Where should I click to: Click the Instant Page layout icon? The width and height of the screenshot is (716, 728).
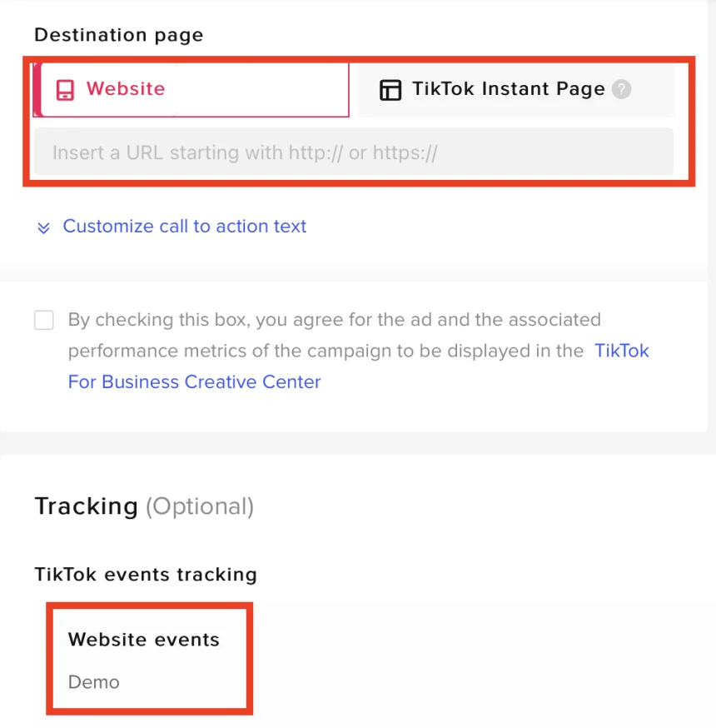pos(390,90)
